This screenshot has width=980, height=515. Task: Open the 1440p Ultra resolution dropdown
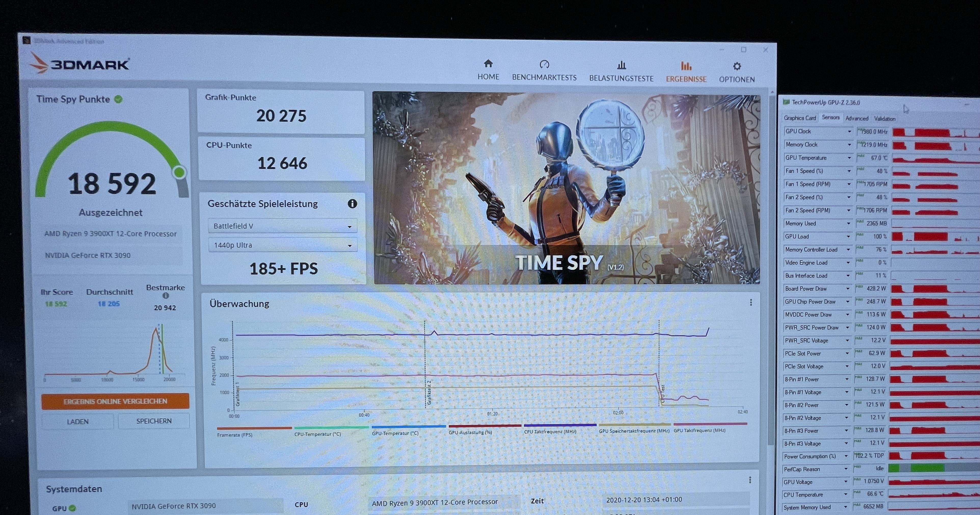coord(283,246)
